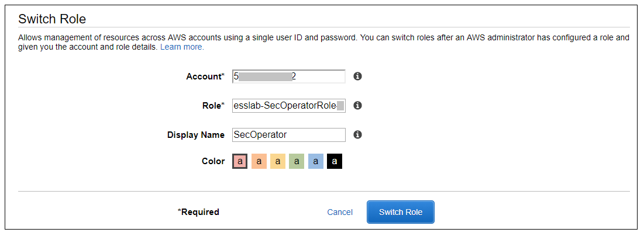
Task: Focus the Account number input field
Action: pos(288,77)
